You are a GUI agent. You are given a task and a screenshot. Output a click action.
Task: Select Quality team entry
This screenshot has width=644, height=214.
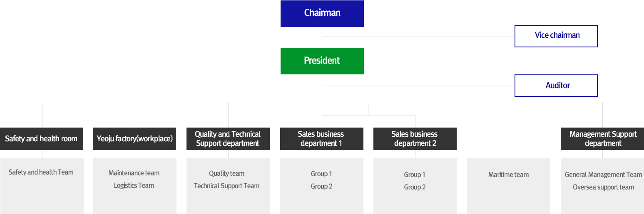(227, 173)
